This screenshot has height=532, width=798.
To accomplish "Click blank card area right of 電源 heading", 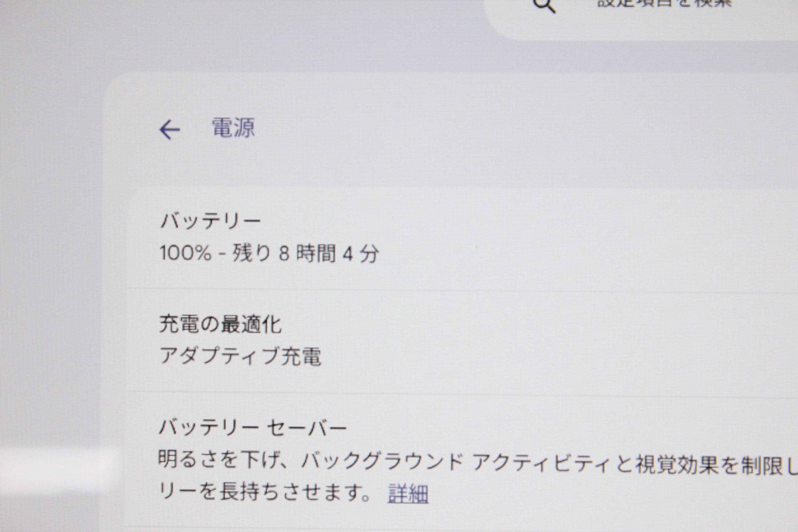I will click(509, 129).
